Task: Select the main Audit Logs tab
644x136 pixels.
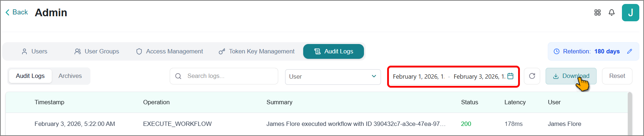Action: [x=333, y=51]
